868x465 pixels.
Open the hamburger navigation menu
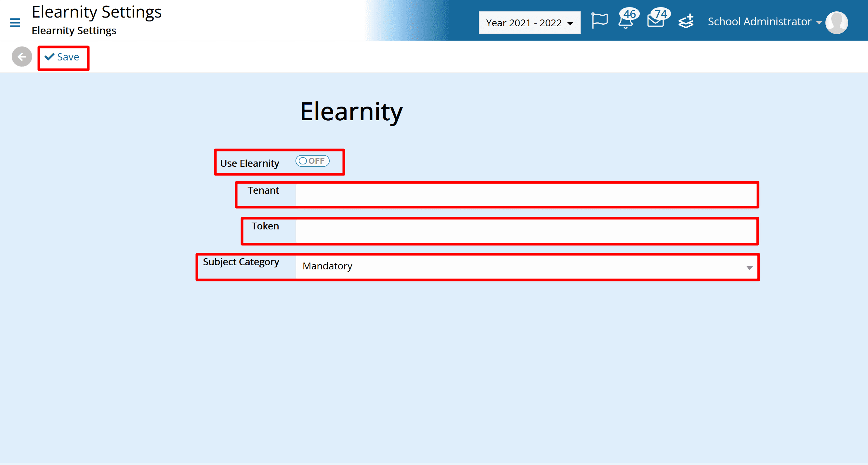coord(15,22)
